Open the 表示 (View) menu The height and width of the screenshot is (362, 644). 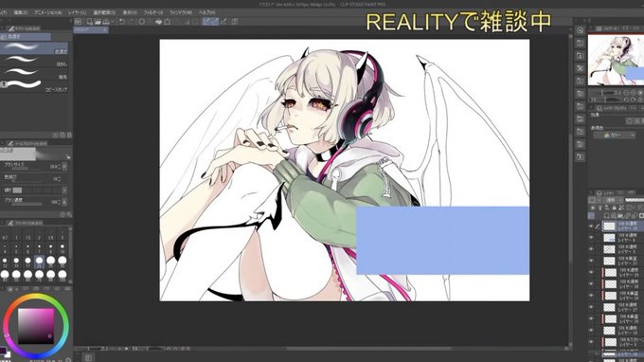[x=130, y=12]
